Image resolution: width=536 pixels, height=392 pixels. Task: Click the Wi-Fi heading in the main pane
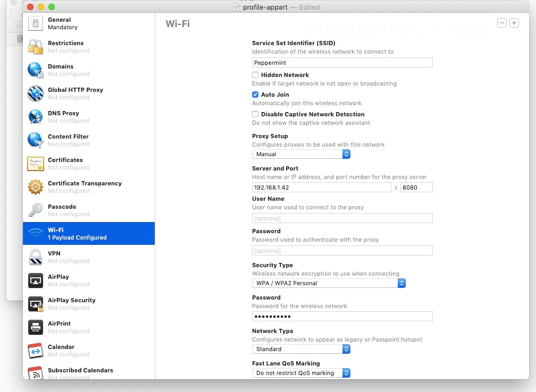point(178,23)
